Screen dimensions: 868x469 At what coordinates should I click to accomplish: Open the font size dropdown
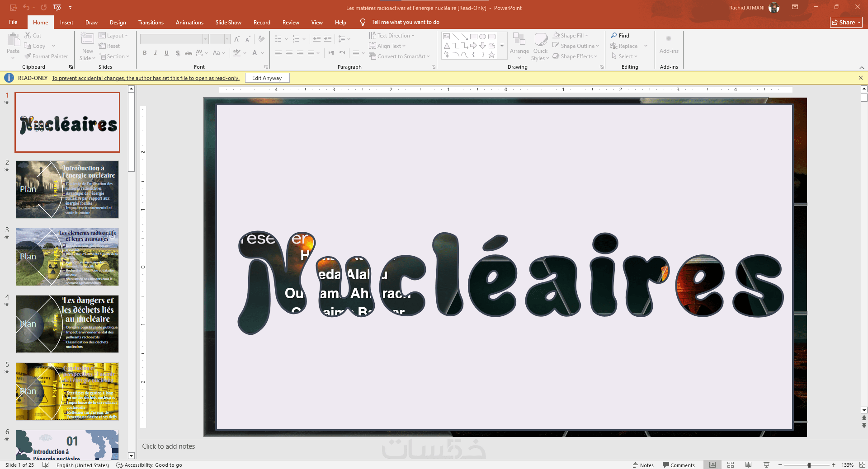coord(227,39)
